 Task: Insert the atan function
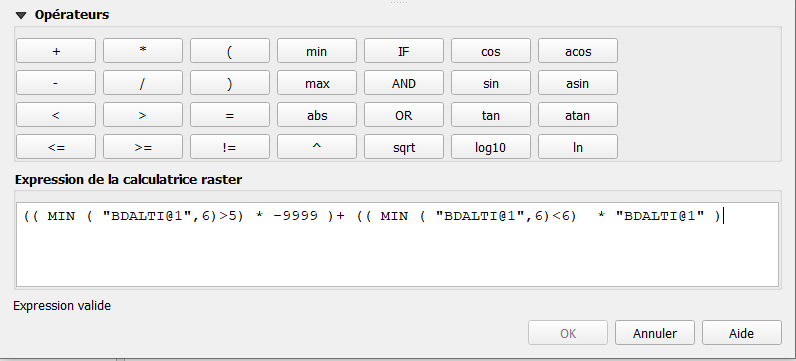(x=578, y=115)
